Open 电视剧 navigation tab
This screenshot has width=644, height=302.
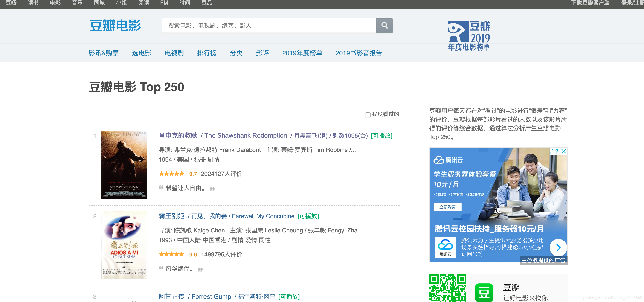[x=174, y=53]
